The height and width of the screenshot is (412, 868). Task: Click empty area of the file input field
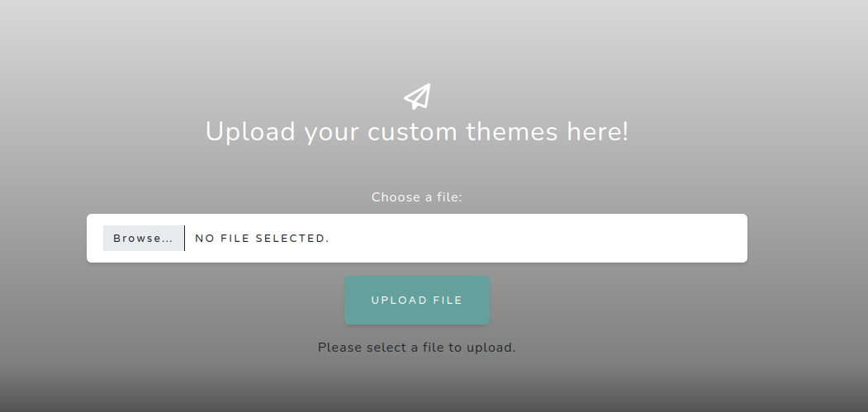[x=537, y=239]
